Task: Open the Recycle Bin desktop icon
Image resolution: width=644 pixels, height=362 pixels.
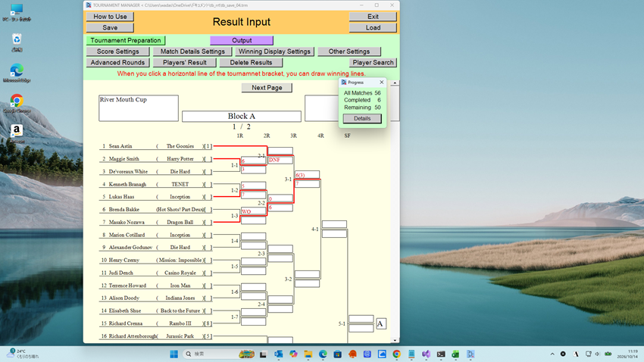Action: click(17, 42)
